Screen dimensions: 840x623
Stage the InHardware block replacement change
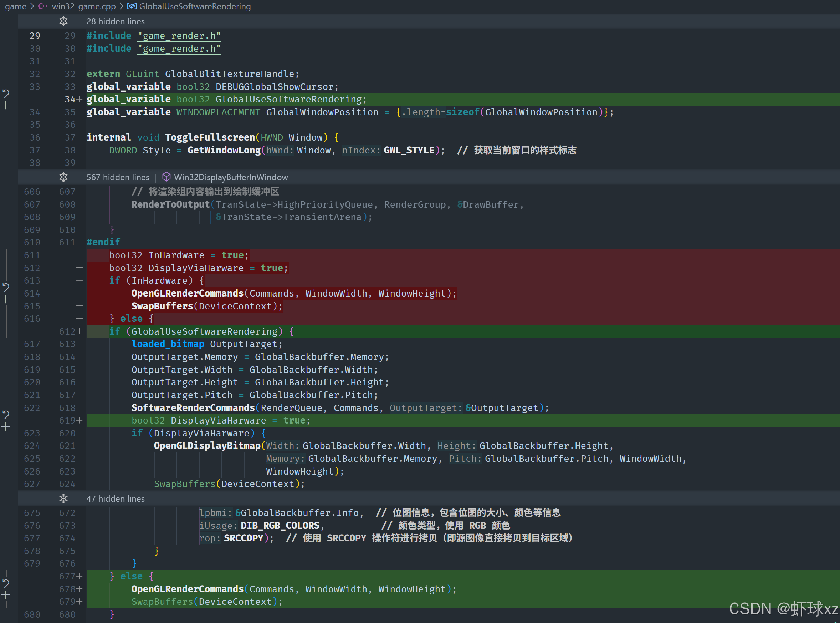[x=6, y=300]
